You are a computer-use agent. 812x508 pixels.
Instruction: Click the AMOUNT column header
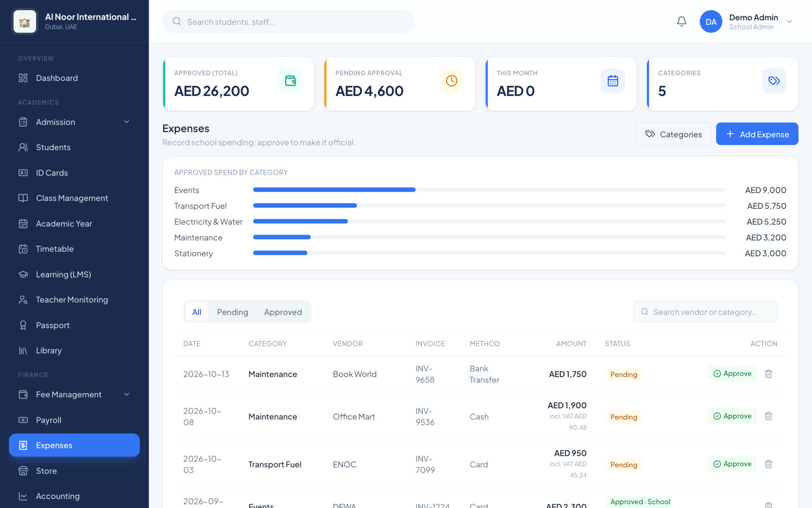[x=571, y=344]
